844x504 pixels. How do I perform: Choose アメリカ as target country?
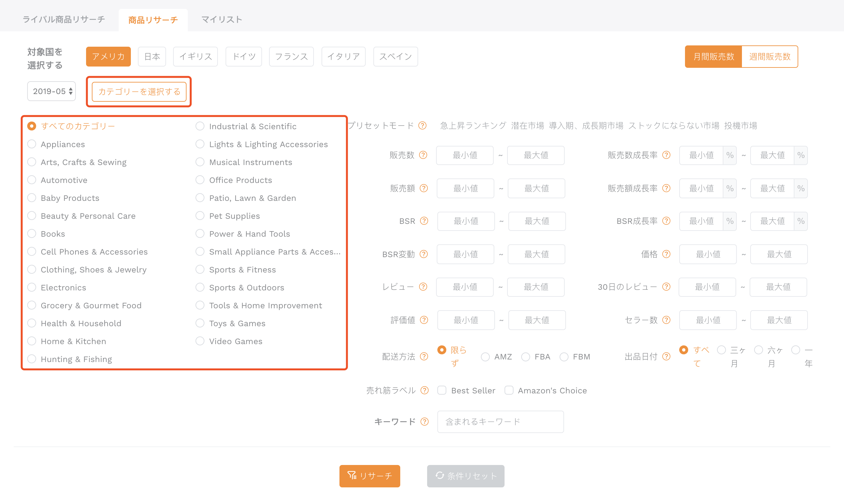click(108, 57)
